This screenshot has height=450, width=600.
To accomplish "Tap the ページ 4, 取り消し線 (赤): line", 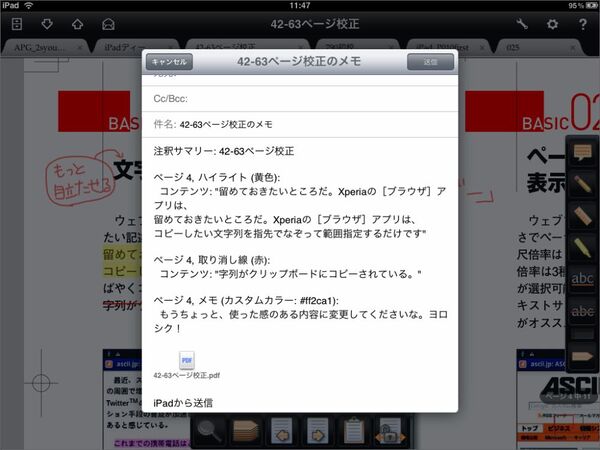I will click(212, 260).
